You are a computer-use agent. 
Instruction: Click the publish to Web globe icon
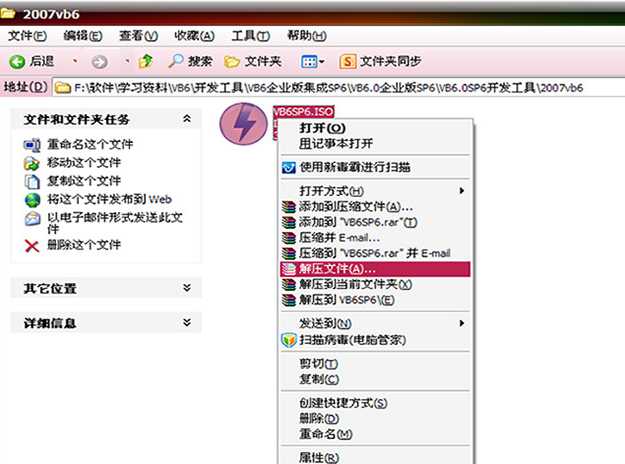tap(32, 200)
